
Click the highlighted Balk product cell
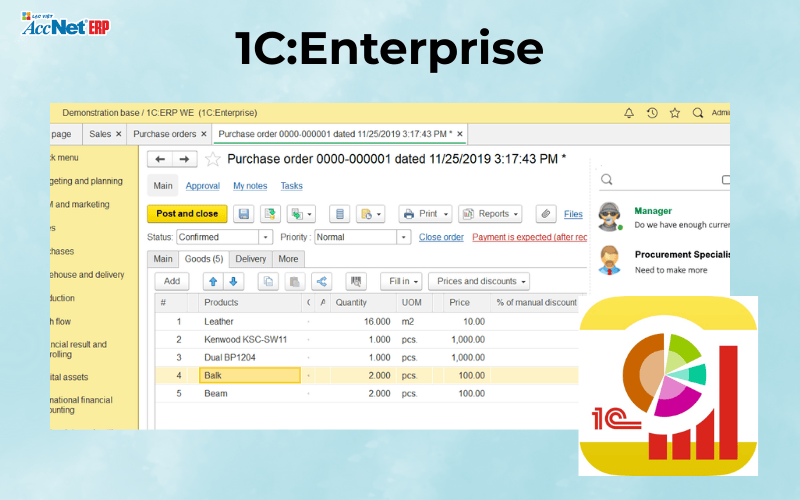pyautogui.click(x=250, y=376)
